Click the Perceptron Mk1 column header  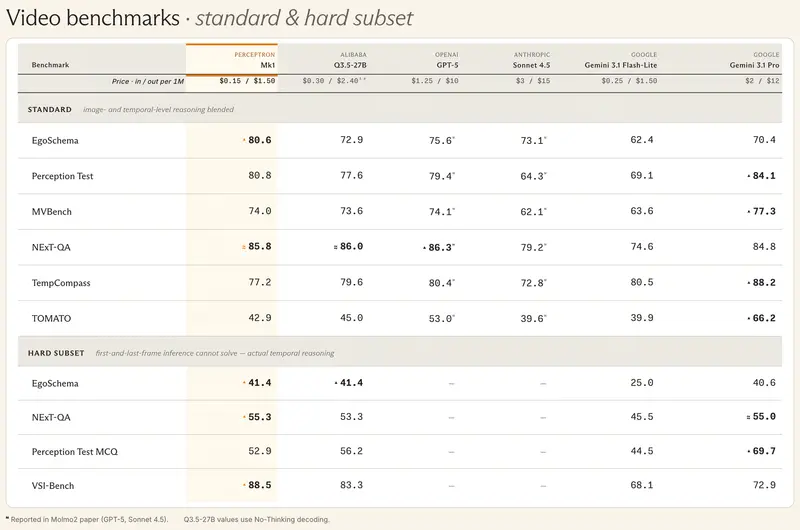[255, 60]
